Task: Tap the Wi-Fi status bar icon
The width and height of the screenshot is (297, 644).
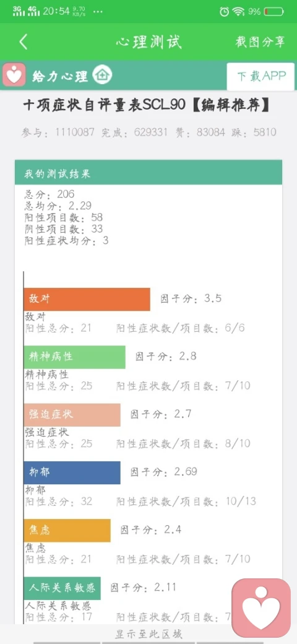Action: pyautogui.click(x=238, y=12)
